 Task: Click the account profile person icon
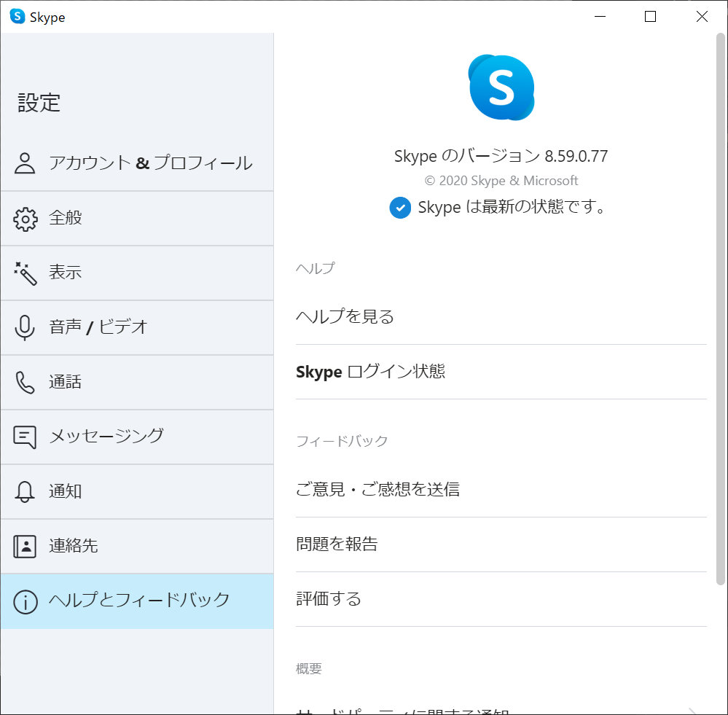[x=25, y=163]
